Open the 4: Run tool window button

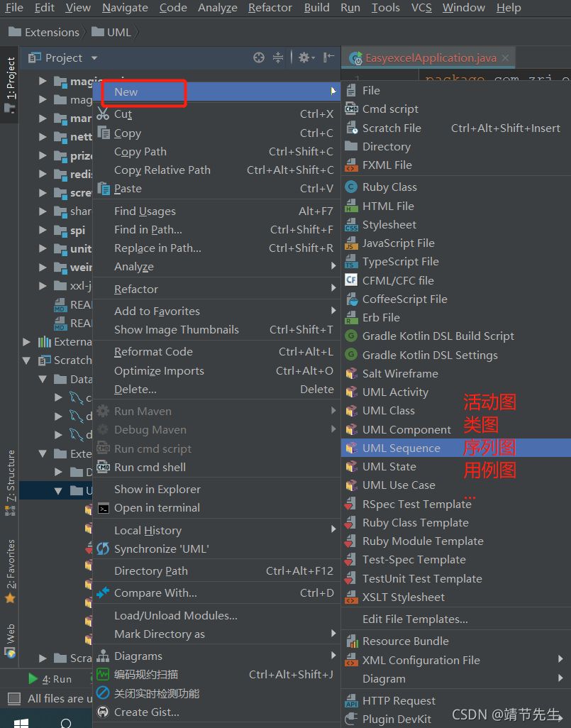click(50, 679)
